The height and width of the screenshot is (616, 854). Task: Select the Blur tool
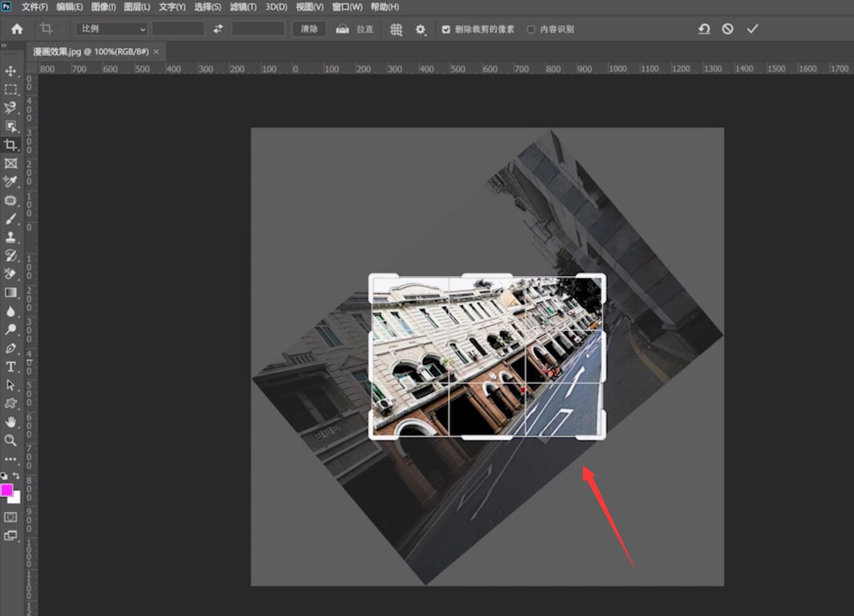click(x=11, y=311)
